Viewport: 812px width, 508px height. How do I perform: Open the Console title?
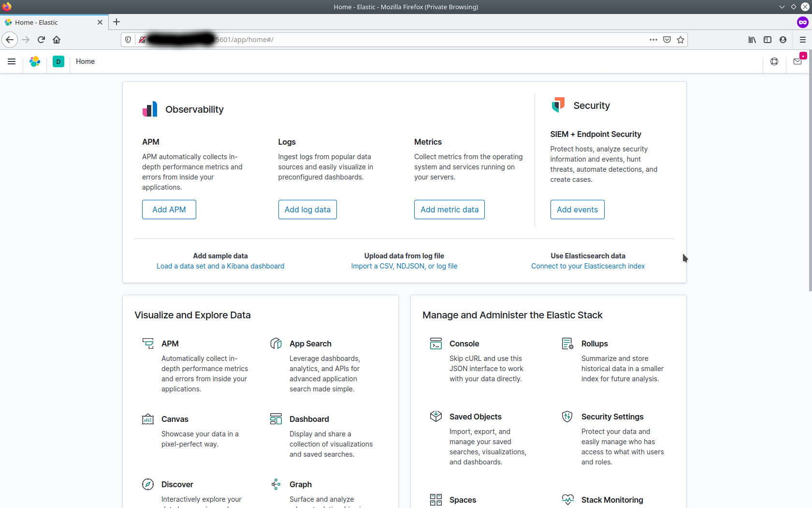(464, 344)
